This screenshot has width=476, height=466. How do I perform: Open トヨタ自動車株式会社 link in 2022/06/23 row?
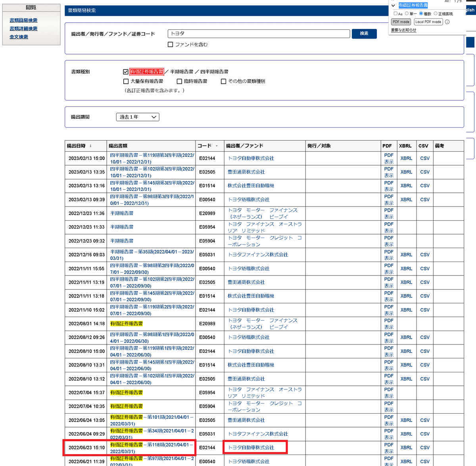[x=251, y=448]
